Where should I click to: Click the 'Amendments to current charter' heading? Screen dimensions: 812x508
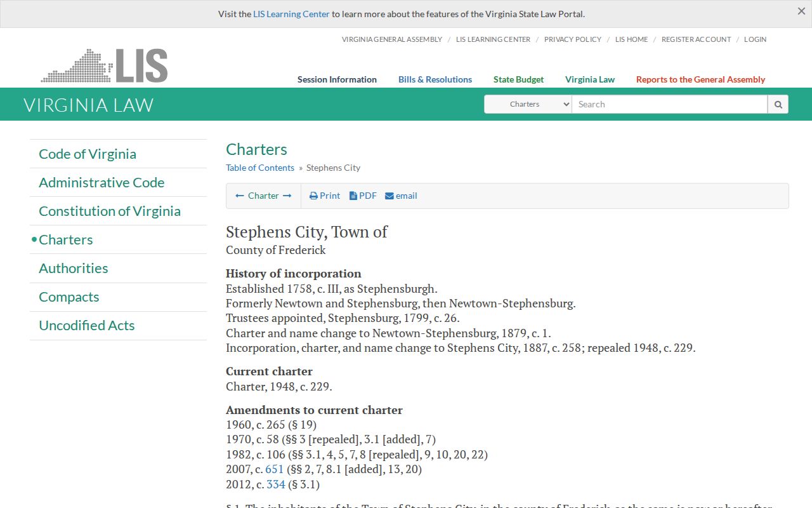314,410
